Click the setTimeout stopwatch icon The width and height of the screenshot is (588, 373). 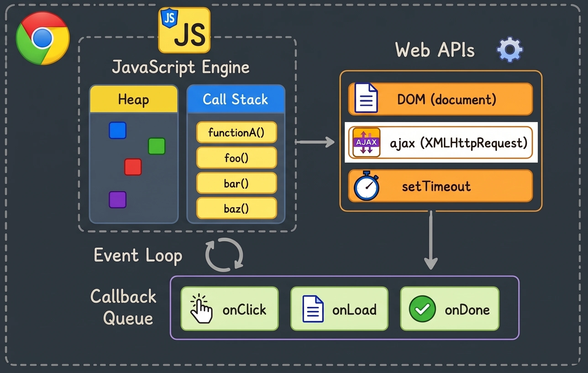[367, 186]
